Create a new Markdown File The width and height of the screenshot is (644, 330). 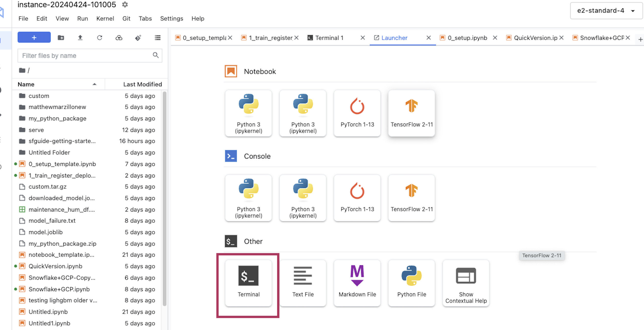pyautogui.click(x=357, y=283)
